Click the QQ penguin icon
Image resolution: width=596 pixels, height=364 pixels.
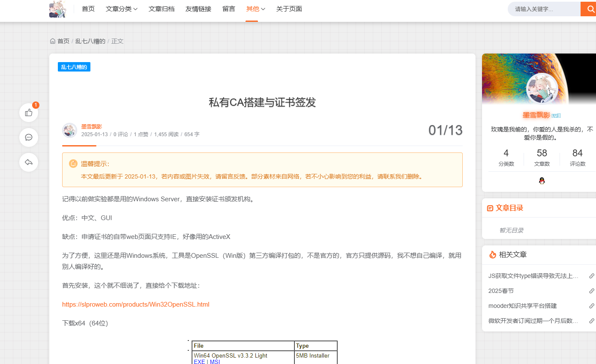pos(542,181)
